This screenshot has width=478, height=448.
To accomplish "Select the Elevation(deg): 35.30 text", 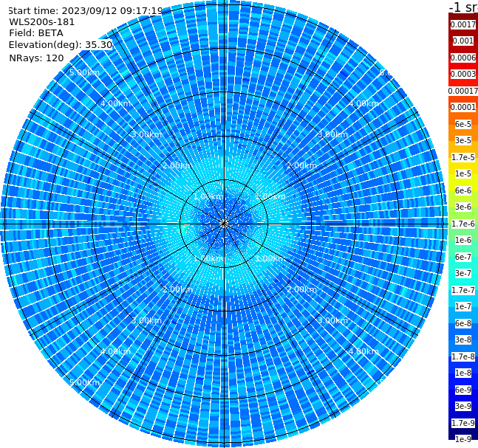I will (61, 45).
